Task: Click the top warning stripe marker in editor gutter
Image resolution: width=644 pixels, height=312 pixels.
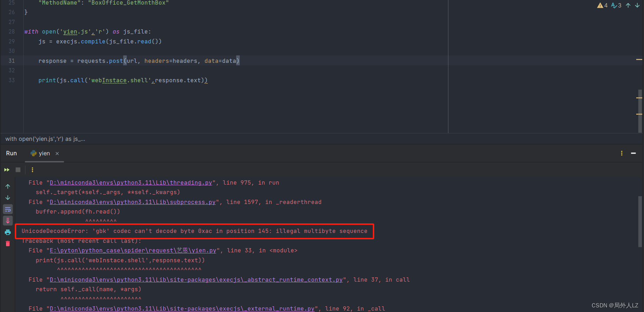Action: [639, 59]
